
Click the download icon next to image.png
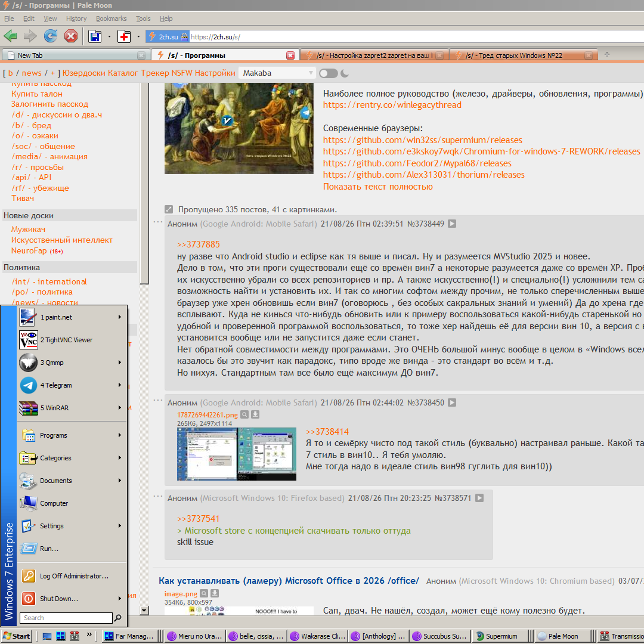click(215, 593)
